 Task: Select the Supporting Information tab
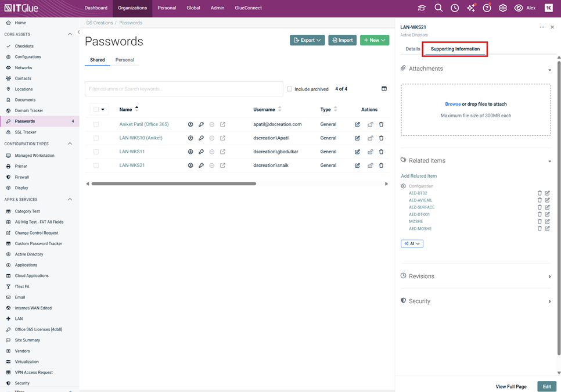pos(455,49)
